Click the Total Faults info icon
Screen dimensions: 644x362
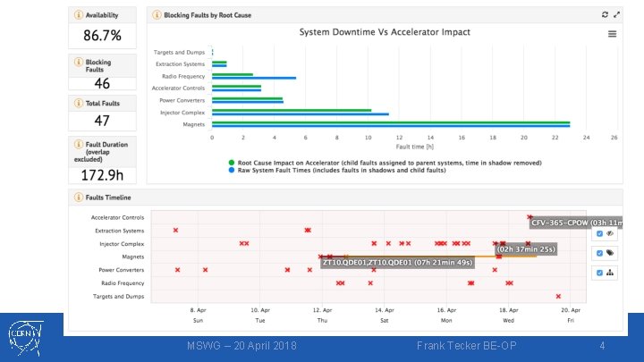click(79, 103)
